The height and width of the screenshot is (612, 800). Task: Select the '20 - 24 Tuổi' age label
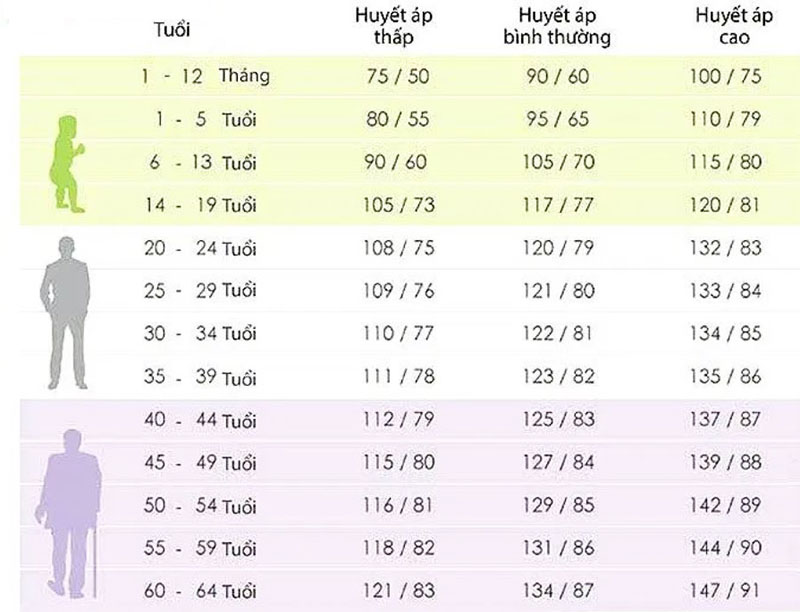point(200,249)
